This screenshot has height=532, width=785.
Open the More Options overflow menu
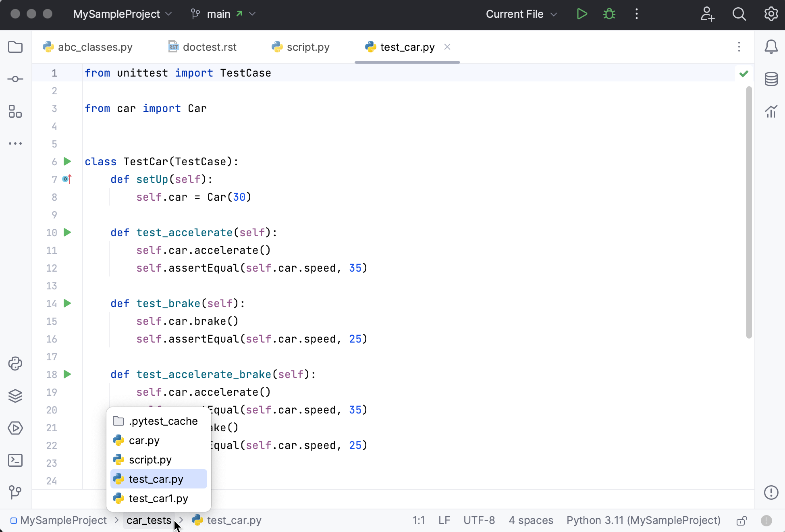(637, 14)
